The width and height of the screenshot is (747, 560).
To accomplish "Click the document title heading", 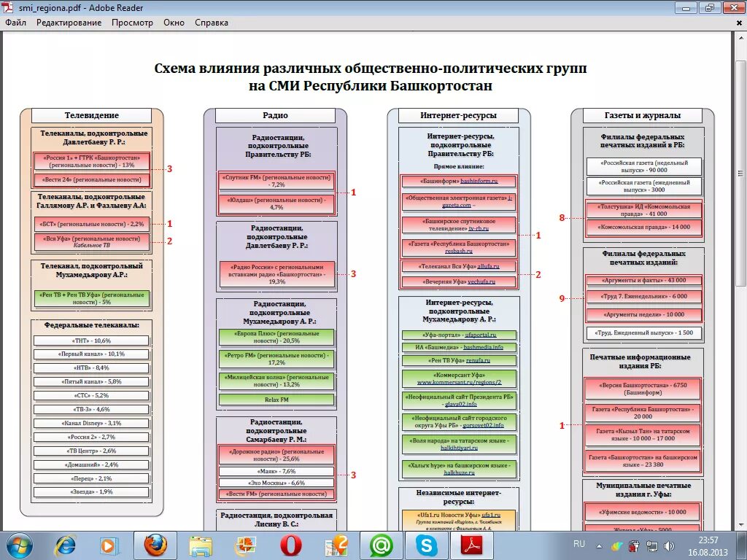I will coord(370,77).
